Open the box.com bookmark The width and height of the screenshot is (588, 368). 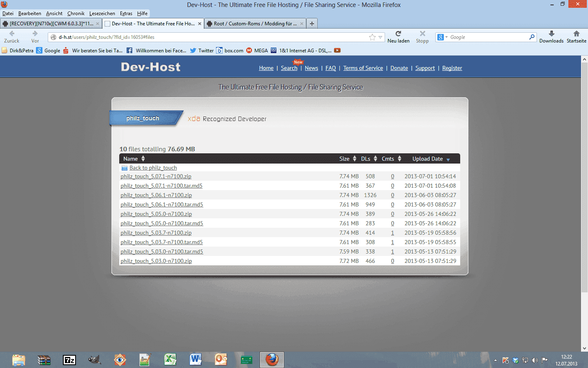coord(229,51)
